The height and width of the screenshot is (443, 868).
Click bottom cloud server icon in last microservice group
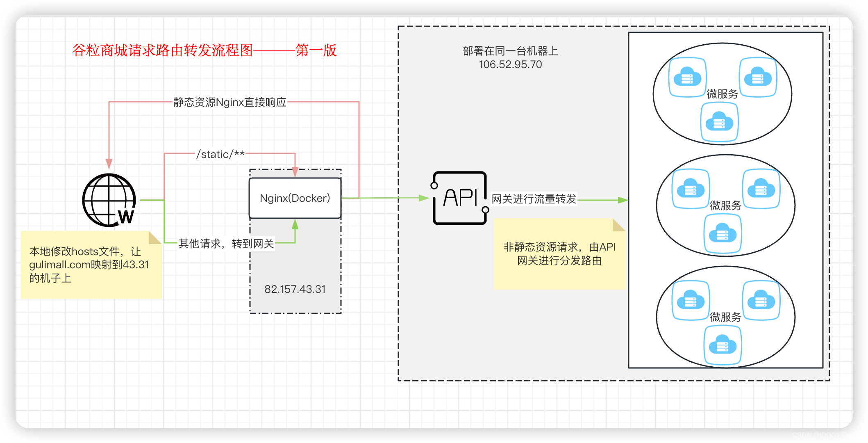pos(723,345)
